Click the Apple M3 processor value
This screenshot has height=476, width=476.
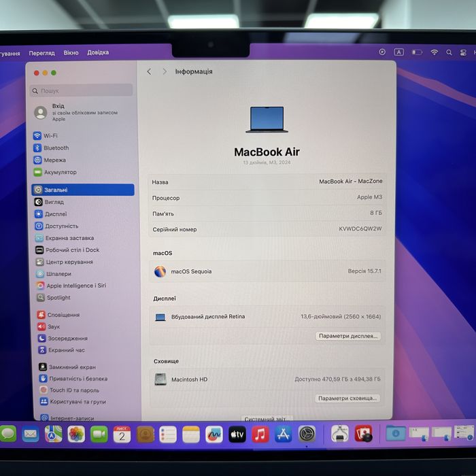[x=369, y=197]
